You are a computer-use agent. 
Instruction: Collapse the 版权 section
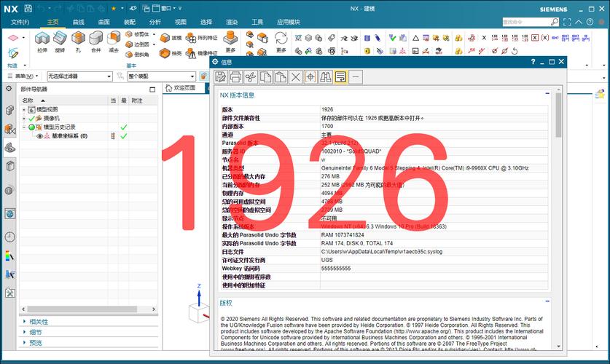click(547, 301)
